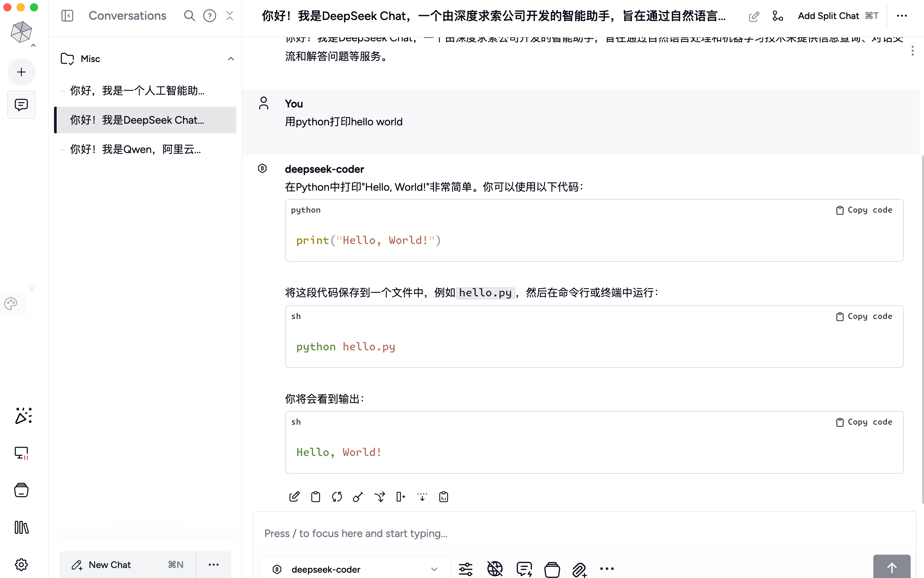Click the party popper icon

point(23,416)
